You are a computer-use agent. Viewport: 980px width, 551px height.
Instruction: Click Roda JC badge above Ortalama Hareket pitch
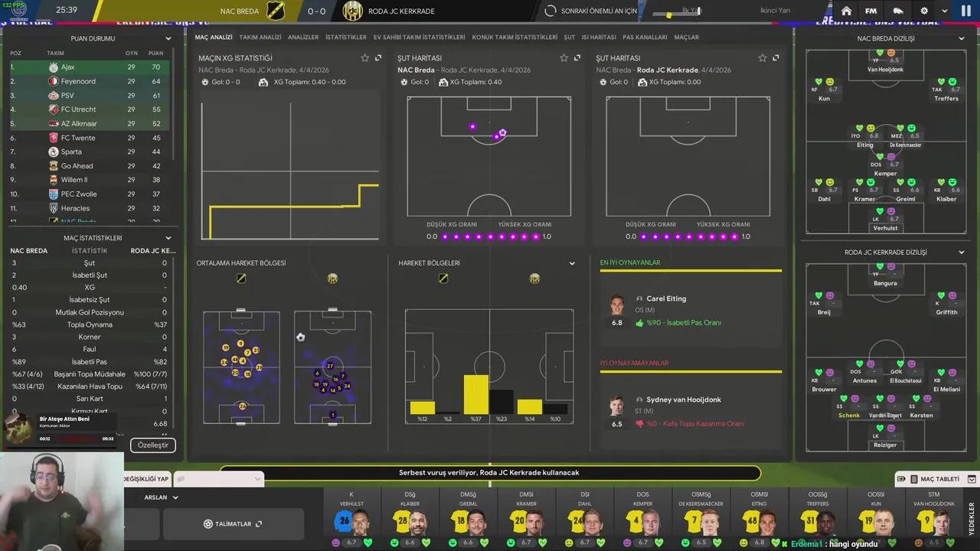click(x=332, y=279)
